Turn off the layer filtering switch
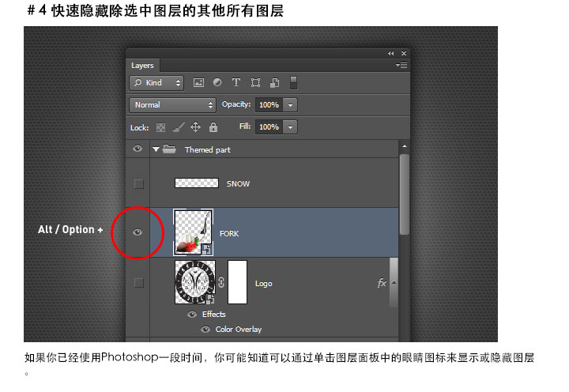Screen dimensions: 569x392 pos(294,82)
